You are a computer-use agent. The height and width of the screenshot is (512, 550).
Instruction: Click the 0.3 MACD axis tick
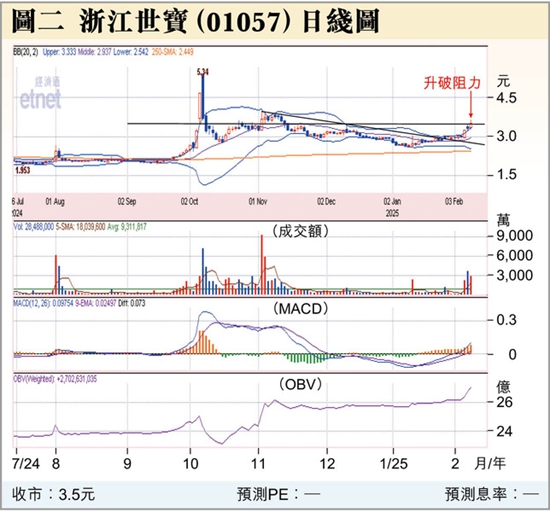[x=507, y=320]
